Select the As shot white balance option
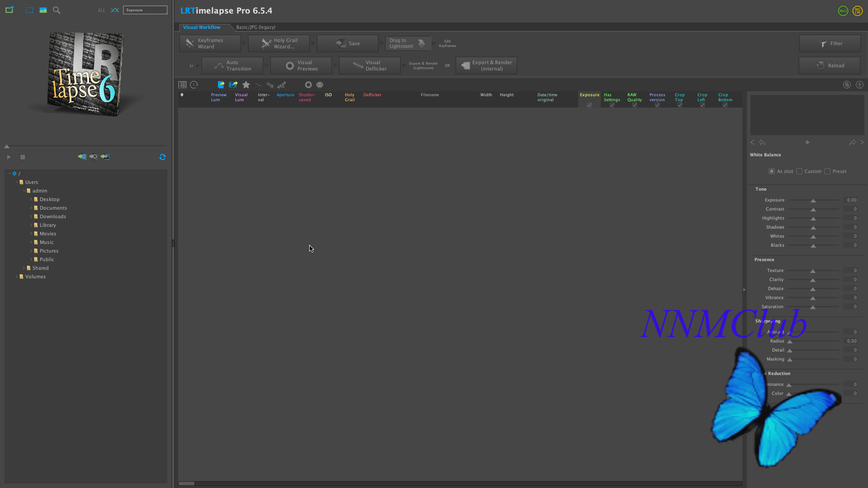This screenshot has width=868, height=488. (x=772, y=171)
